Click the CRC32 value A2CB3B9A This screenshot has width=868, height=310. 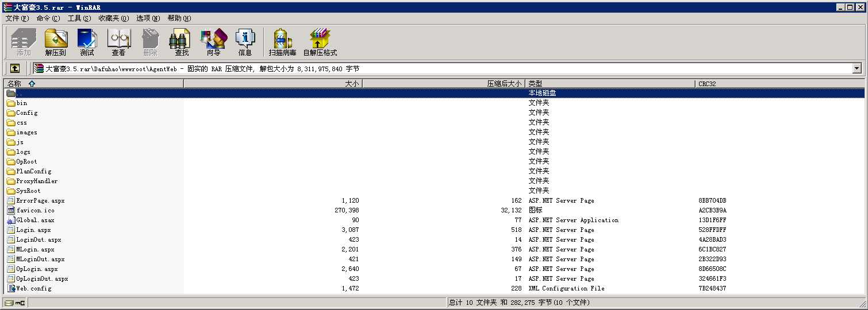point(712,211)
